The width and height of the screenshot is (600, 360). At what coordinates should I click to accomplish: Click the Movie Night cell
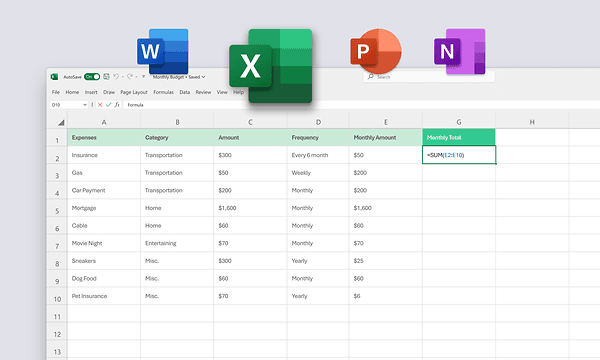[x=104, y=243]
